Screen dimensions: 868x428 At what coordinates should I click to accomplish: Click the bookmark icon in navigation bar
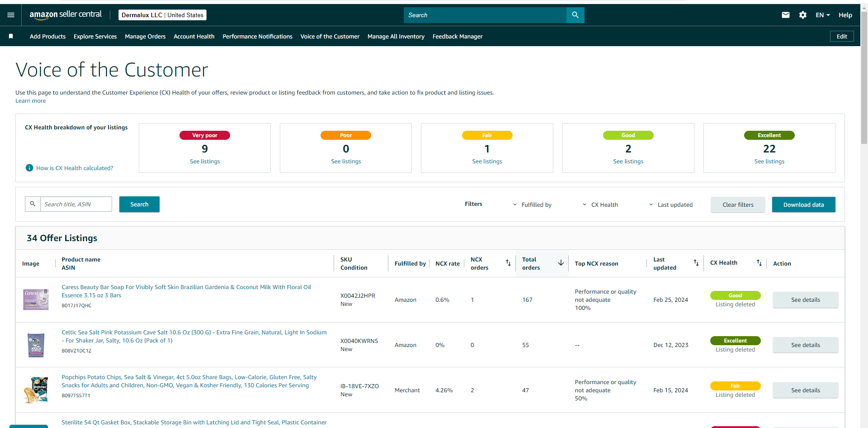pyautogui.click(x=11, y=36)
